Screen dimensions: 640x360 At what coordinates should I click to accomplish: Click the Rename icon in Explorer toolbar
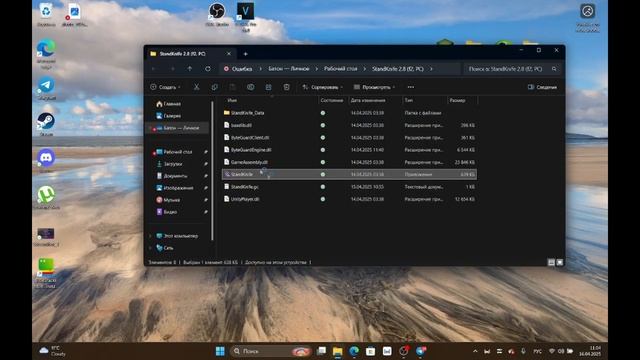(250, 87)
